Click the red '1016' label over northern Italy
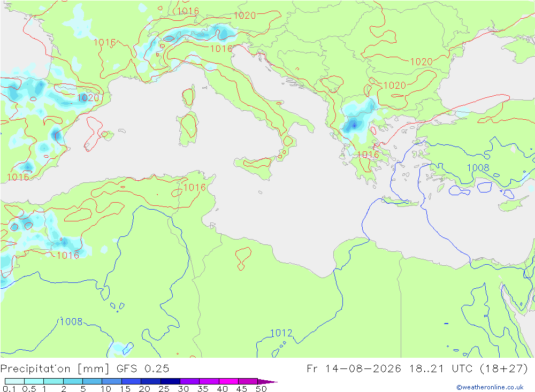 tap(221, 49)
